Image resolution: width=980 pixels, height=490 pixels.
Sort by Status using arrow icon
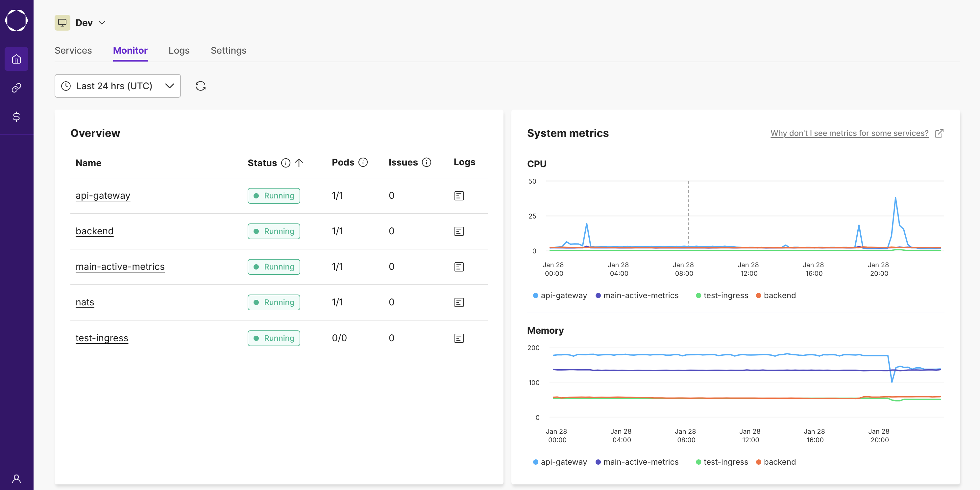pos(299,163)
